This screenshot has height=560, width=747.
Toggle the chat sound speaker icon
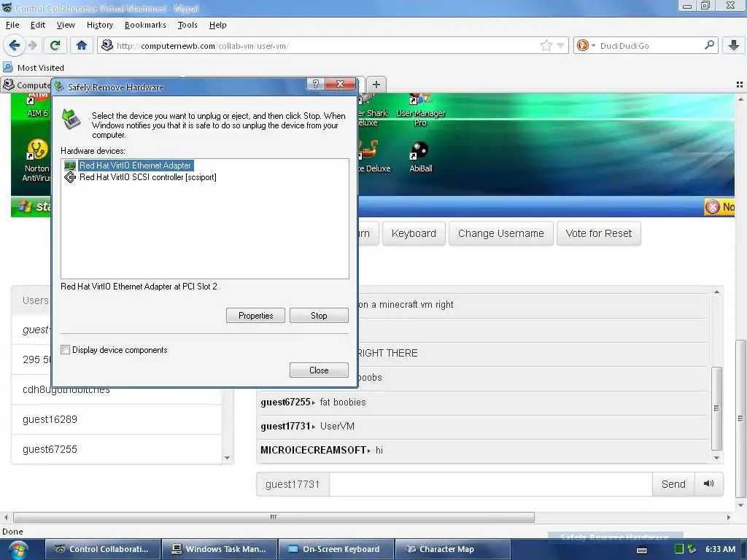click(709, 484)
